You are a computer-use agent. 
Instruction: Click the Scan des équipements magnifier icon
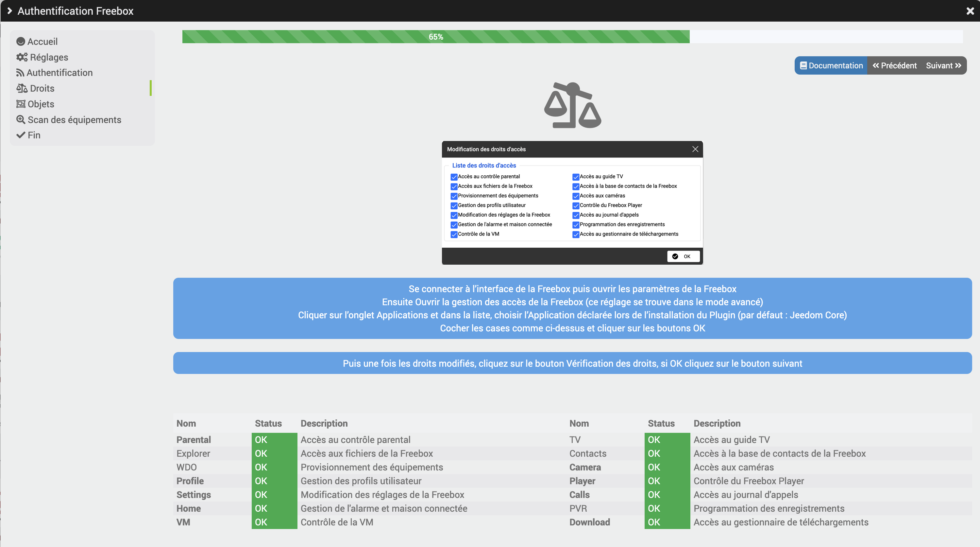[21, 119]
